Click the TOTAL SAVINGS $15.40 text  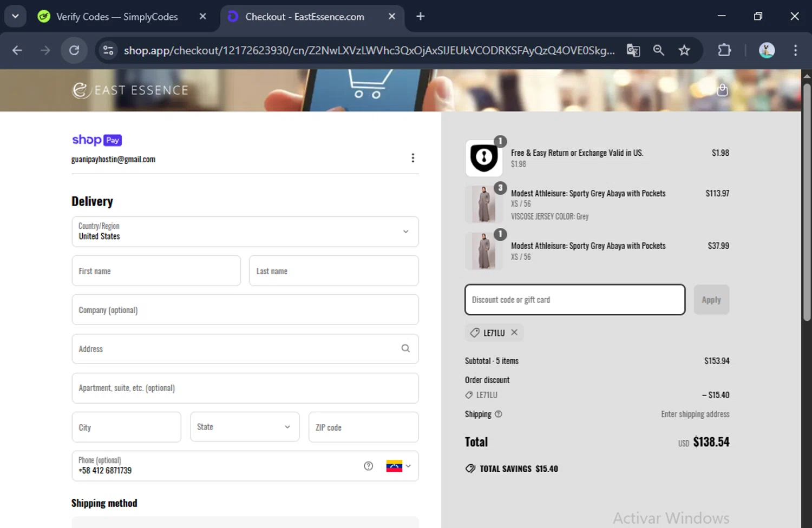(x=519, y=468)
